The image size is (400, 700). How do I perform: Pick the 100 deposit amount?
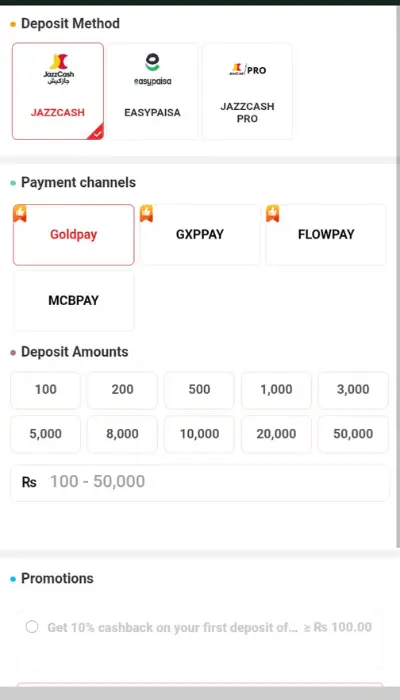46,390
